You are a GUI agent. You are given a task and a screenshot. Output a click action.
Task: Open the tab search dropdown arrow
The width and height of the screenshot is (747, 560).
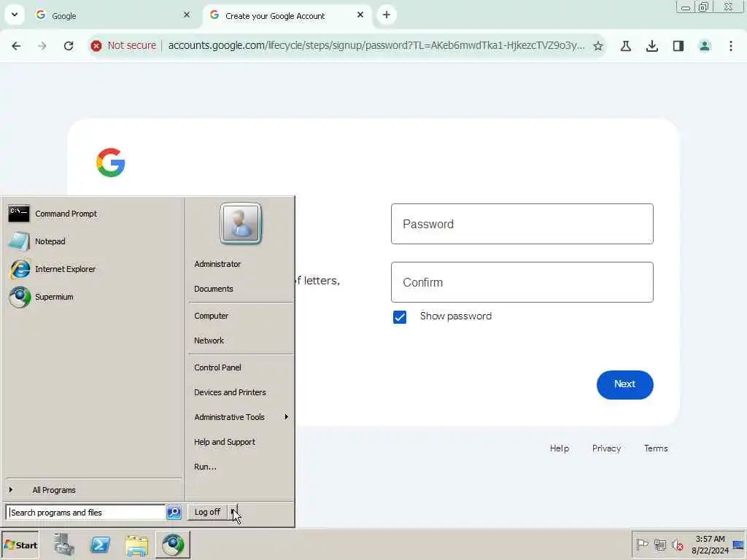click(15, 15)
